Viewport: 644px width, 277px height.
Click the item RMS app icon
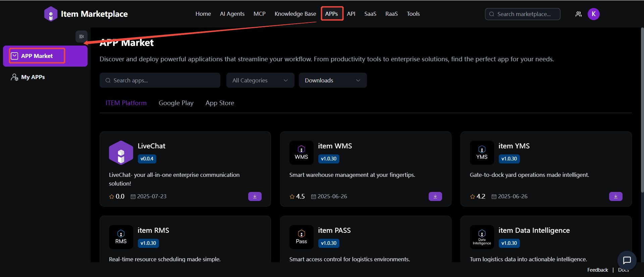coord(121,237)
